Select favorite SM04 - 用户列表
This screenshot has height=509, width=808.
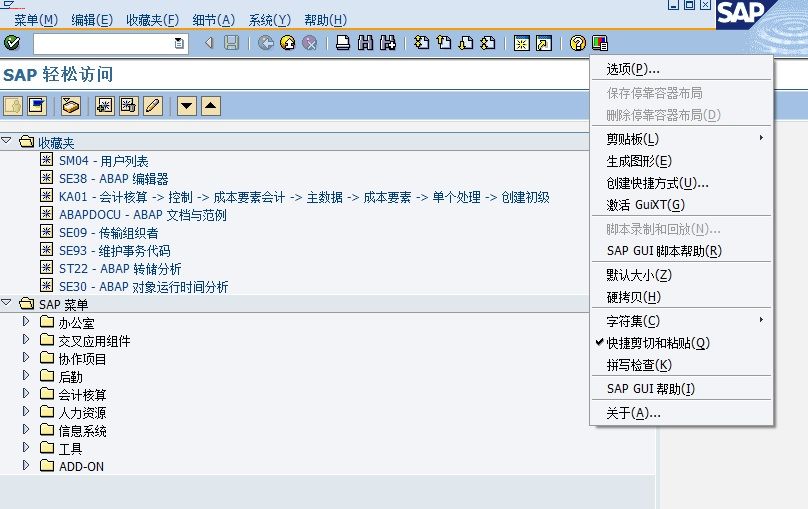pyautogui.click(x=104, y=161)
